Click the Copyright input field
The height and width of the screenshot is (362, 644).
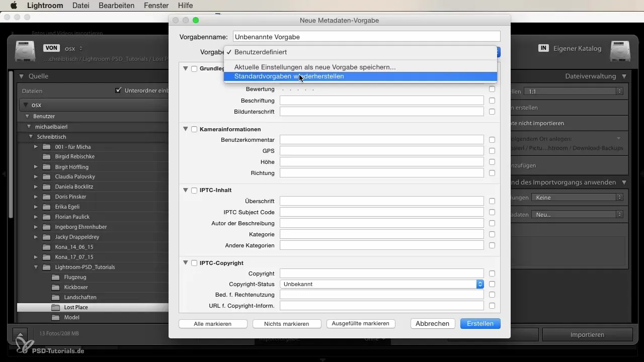(382, 274)
